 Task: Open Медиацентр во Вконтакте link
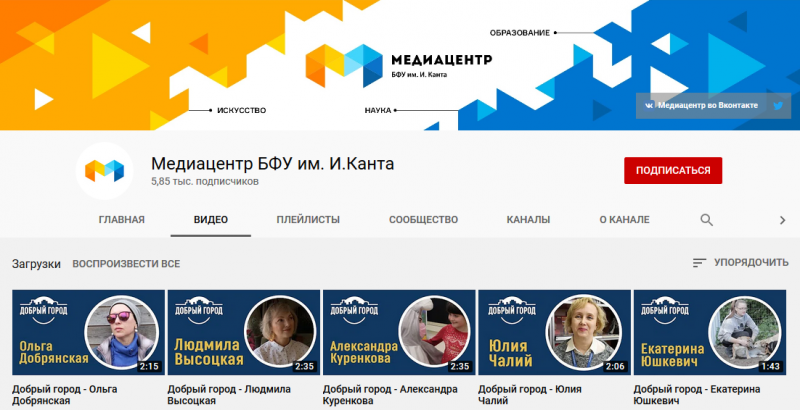(708, 106)
